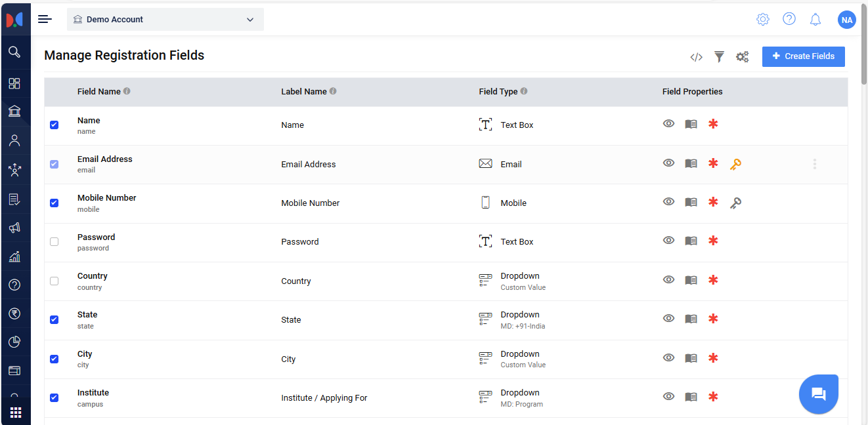The image size is (868, 425).
Task: Click the rupee payments sidebar icon
Action: [x=14, y=314]
